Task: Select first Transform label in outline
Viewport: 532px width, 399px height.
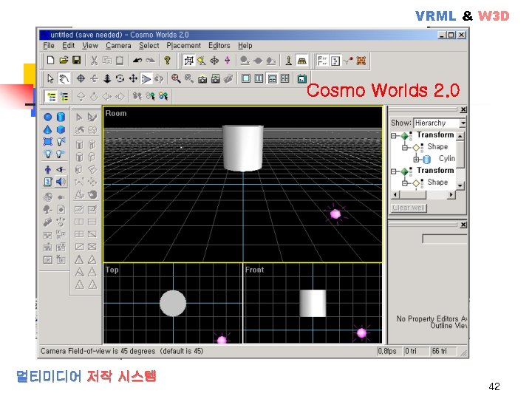Action: click(435, 135)
